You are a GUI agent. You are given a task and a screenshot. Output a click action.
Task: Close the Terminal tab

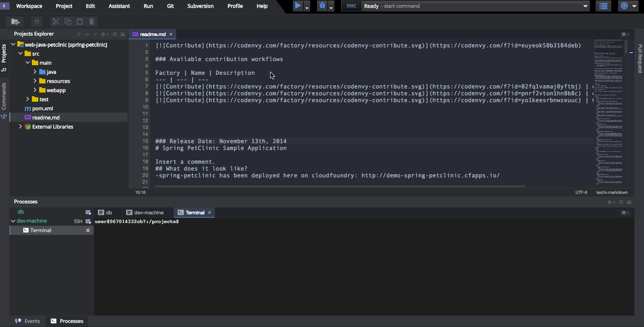tap(210, 213)
